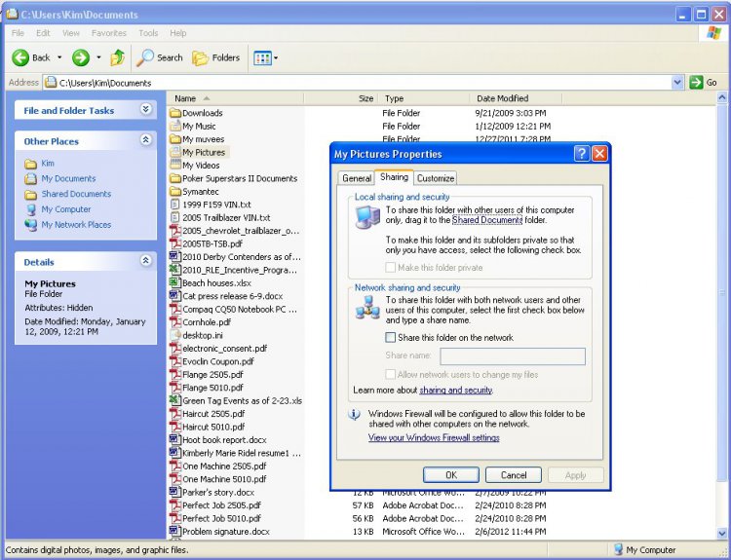Toggle the Folders pane button
Screen dimensions: 731x560
click(x=215, y=57)
